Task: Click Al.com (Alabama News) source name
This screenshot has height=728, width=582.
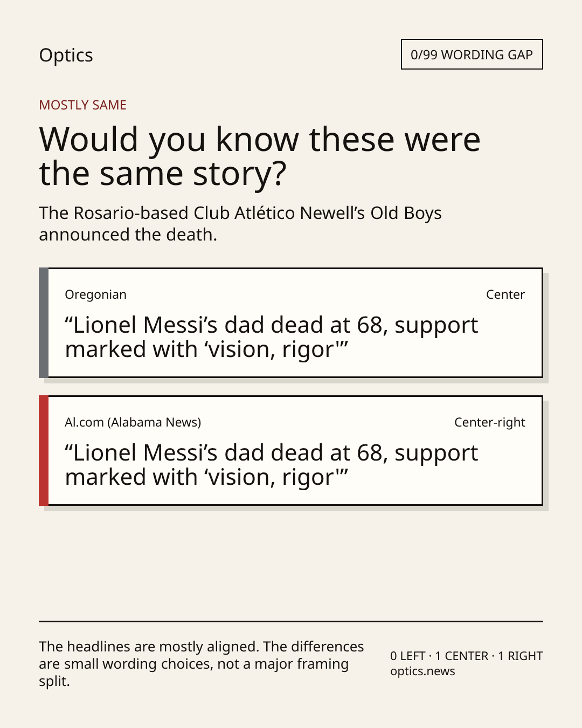Action: (133, 422)
